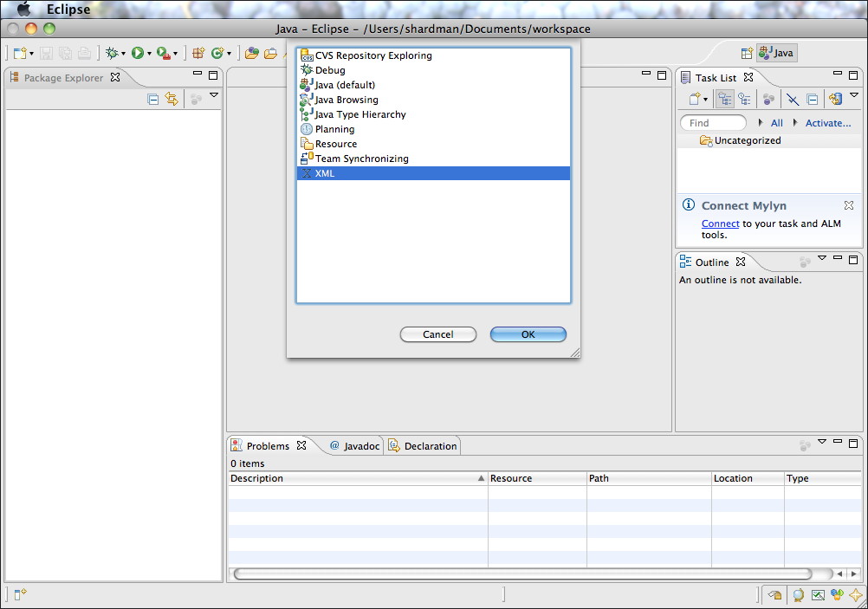This screenshot has width=868, height=609.
Task: Click the Uncategorized task category
Action: click(748, 140)
